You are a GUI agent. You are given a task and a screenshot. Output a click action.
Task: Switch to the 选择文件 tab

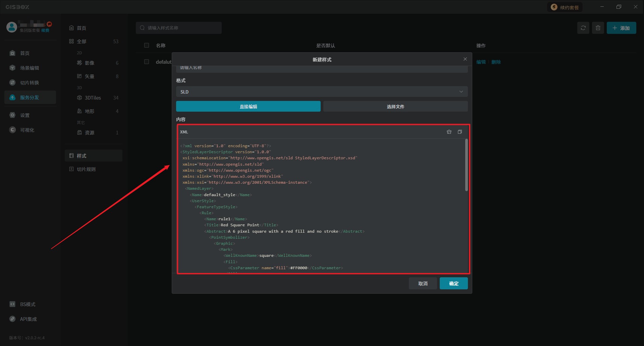(x=395, y=107)
